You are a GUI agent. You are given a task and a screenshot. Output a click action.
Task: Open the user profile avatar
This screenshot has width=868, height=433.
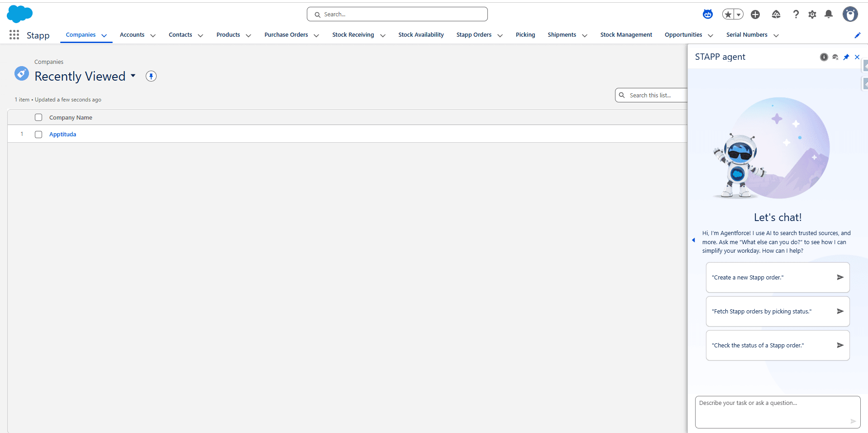[x=850, y=14]
